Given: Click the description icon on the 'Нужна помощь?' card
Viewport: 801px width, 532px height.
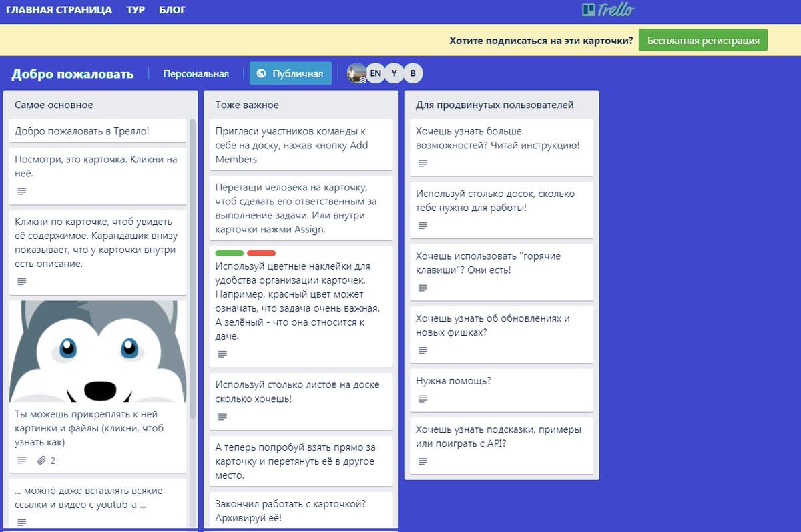Looking at the screenshot, I should [421, 398].
